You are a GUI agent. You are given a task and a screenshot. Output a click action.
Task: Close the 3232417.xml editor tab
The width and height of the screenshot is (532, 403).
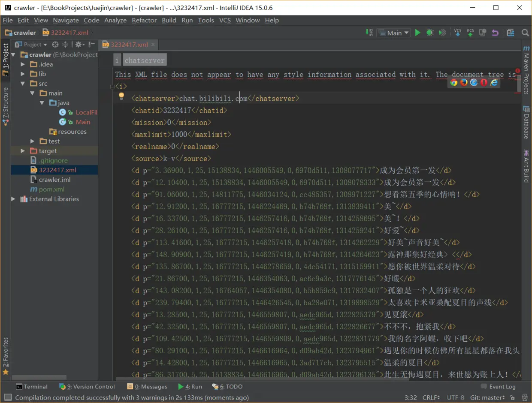154,44
